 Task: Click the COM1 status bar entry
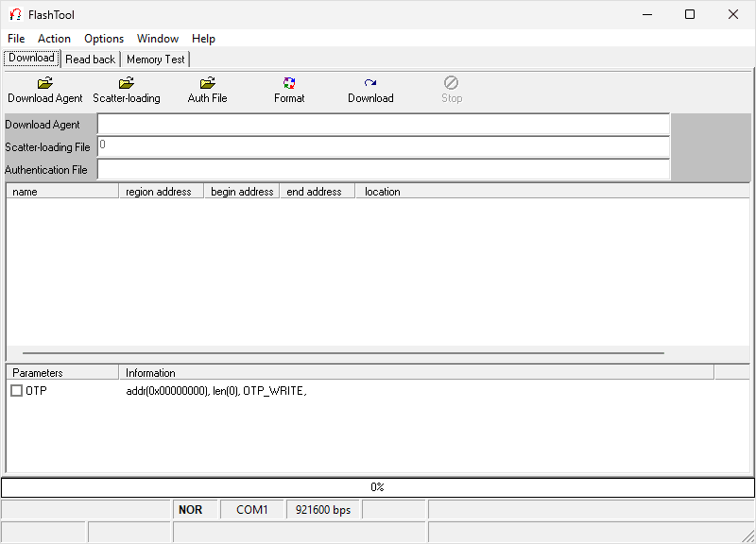tap(252, 510)
